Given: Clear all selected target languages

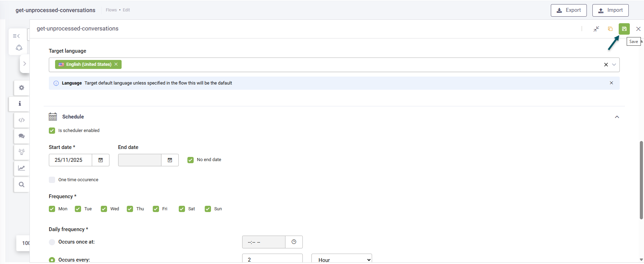Looking at the screenshot, I should point(606,64).
